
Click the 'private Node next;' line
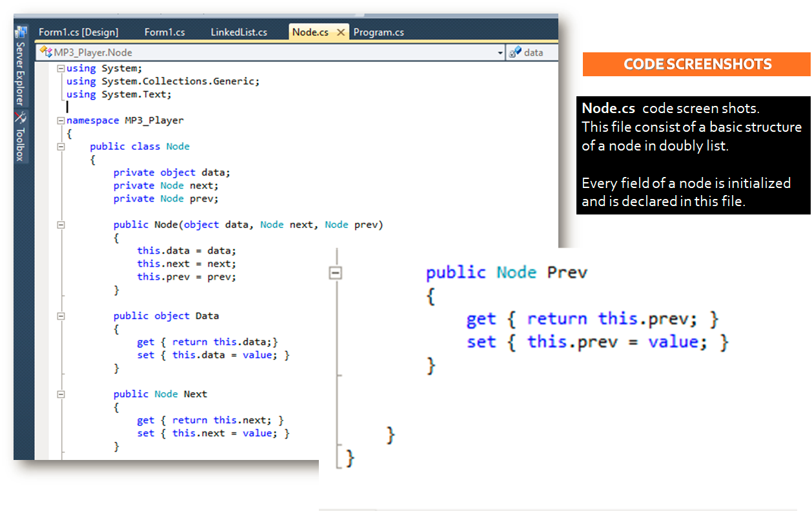(x=166, y=185)
